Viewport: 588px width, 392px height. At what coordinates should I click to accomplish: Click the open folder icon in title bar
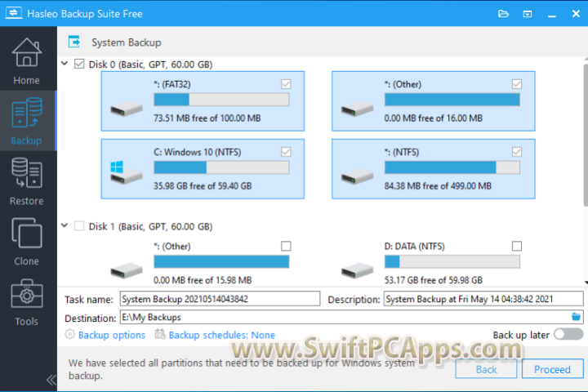pyautogui.click(x=503, y=14)
